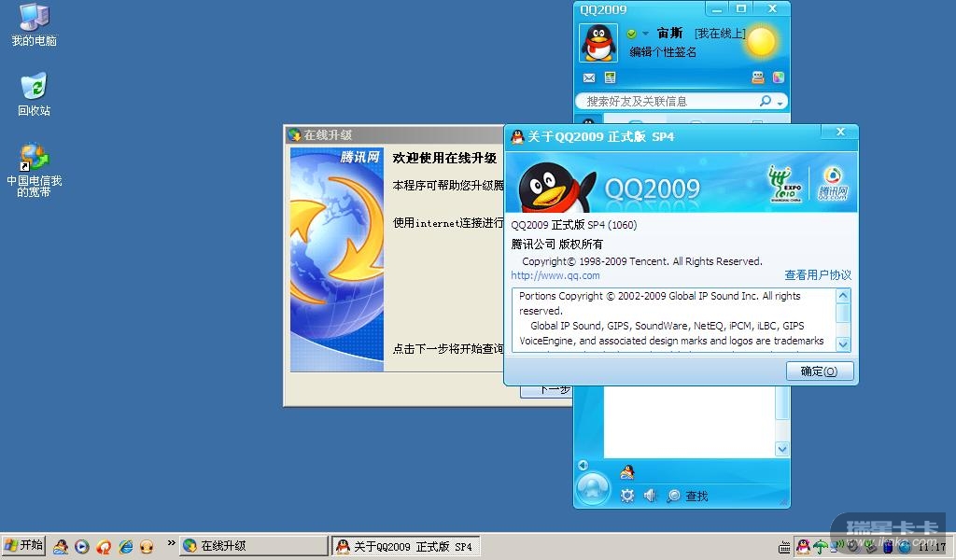This screenshot has height=560, width=956.
Task: Open the mail envelope icon in QQ2009
Action: pyautogui.click(x=589, y=77)
